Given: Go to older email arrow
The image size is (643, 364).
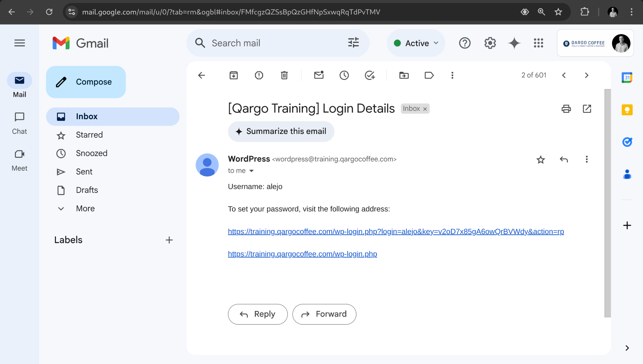Looking at the screenshot, I should [x=586, y=75].
